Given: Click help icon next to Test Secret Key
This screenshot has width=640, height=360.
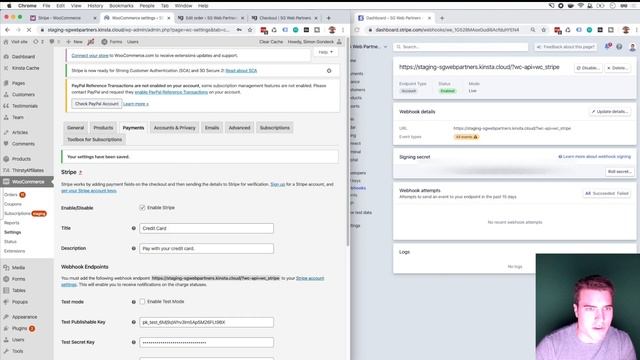Looking at the screenshot, I should pos(133,342).
